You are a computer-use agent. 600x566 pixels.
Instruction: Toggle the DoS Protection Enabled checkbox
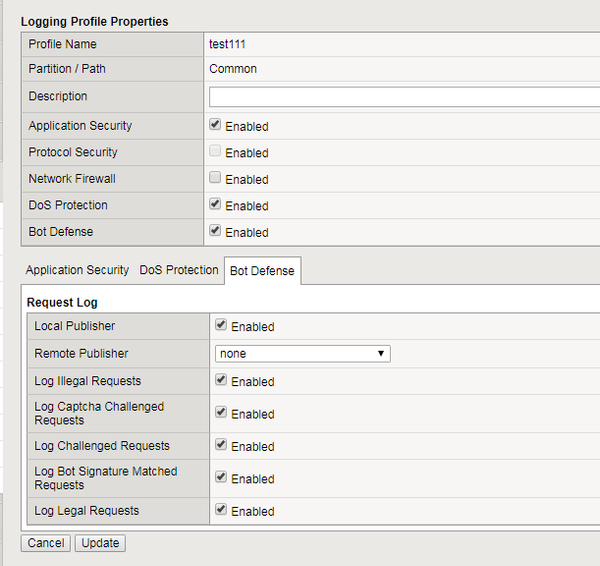coord(215,205)
